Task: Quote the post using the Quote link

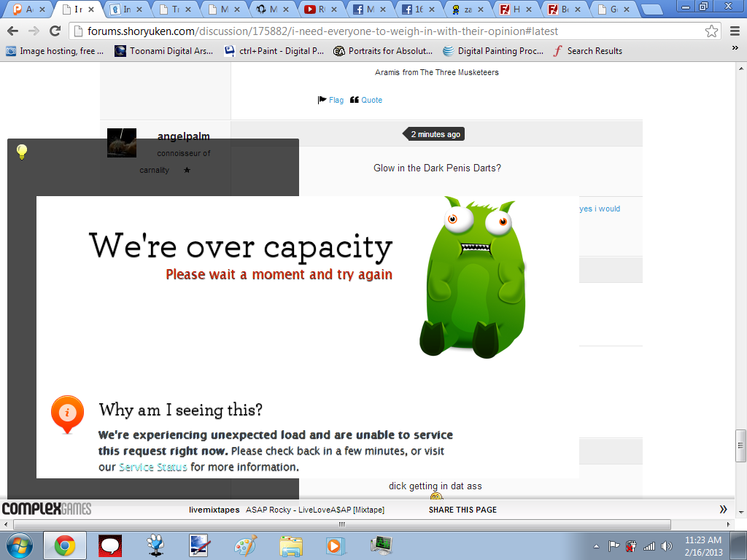Action: click(x=371, y=100)
